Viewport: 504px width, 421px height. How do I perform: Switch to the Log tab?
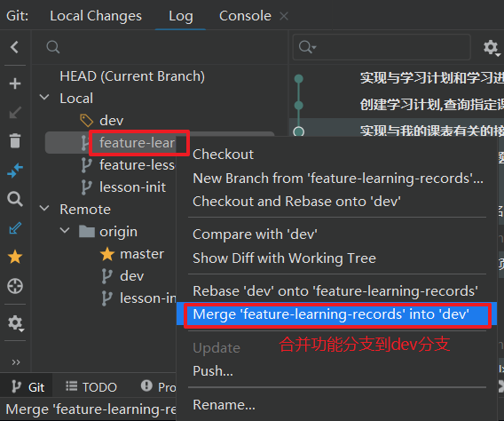pos(181,16)
